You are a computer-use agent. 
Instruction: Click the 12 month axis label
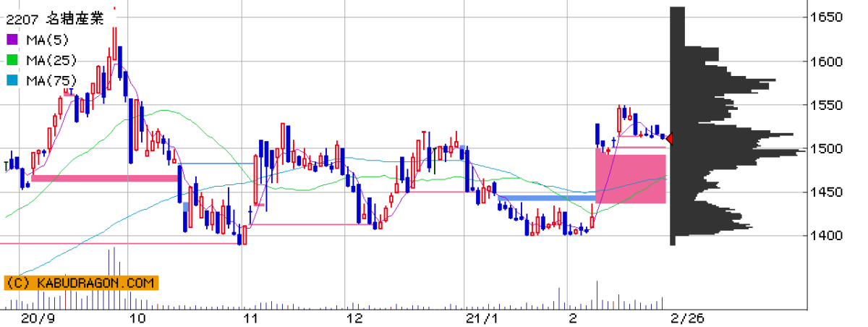coord(354,318)
